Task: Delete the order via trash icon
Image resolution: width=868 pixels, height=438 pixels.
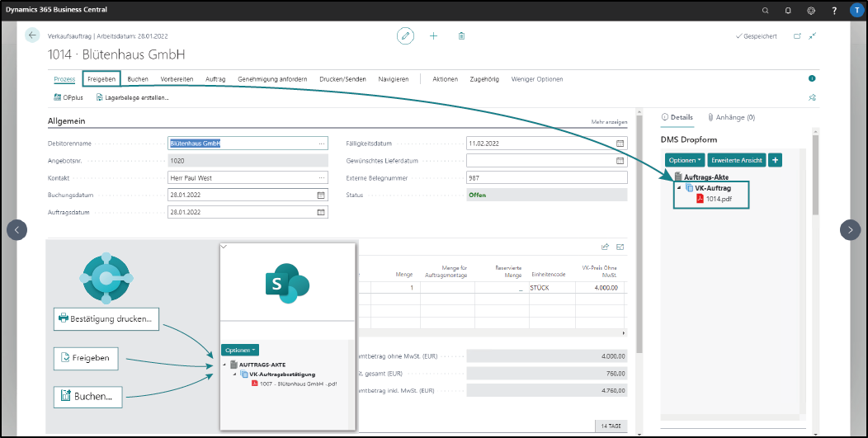Action: coord(461,36)
